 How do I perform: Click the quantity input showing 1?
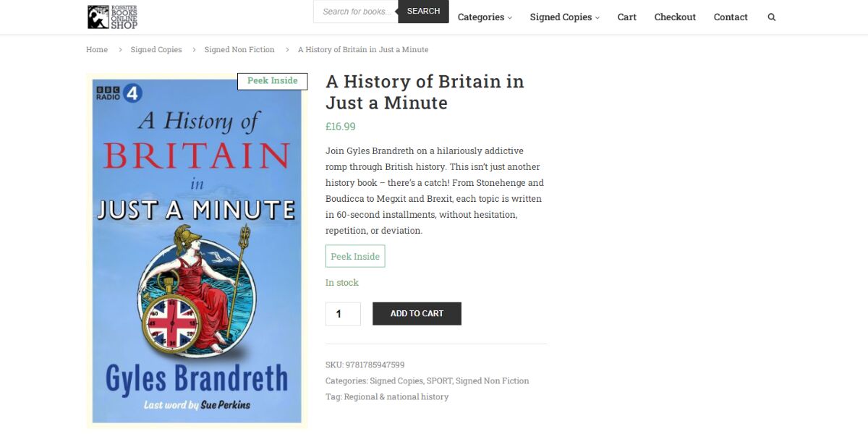343,313
